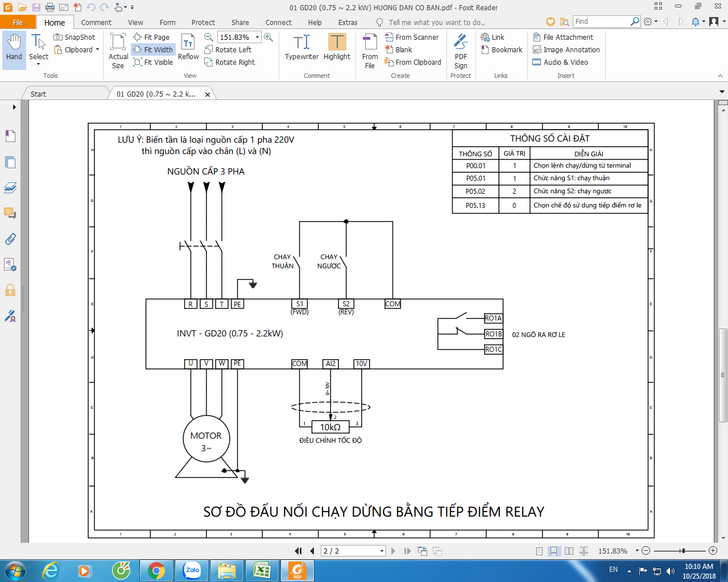This screenshot has width=728, height=582.
Task: Open the tab list dropdown arrow
Action: 722,92
